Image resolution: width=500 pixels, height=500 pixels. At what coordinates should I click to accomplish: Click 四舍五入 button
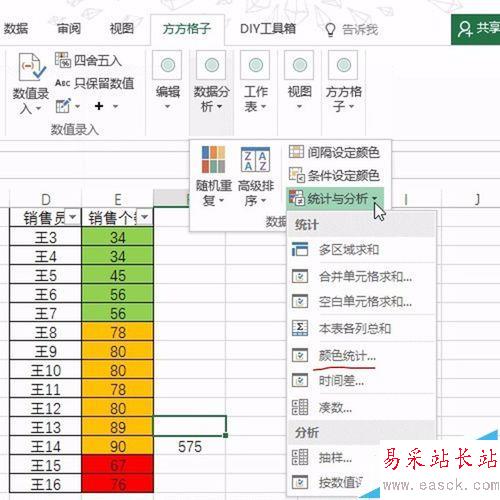(x=89, y=60)
